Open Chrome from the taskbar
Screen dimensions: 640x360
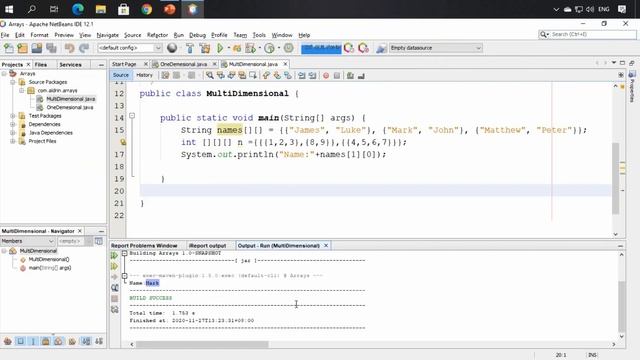coord(147,9)
